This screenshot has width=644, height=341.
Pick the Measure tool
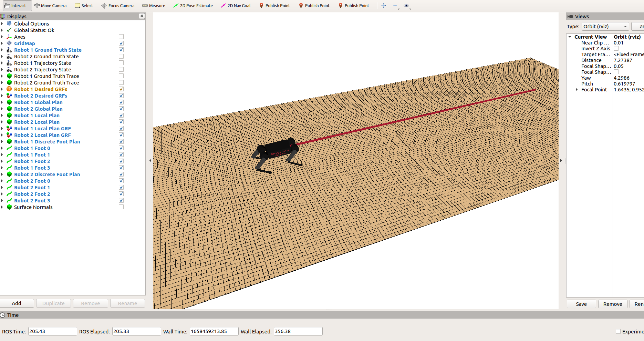coord(154,6)
